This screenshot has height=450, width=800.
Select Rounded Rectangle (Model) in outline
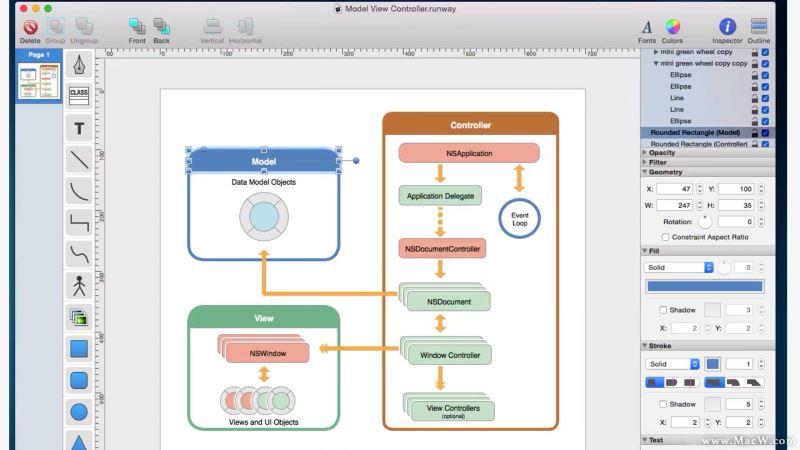click(x=695, y=133)
